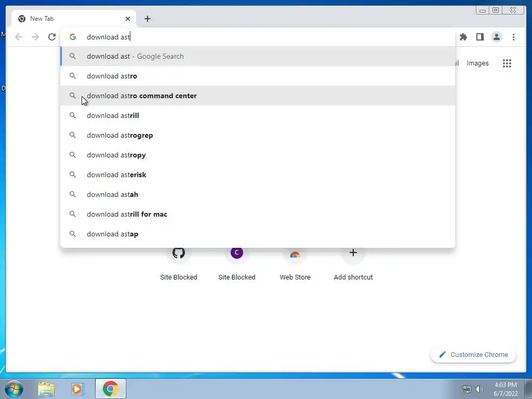Choose 'download ast - Google Search' suggestion
This screenshot has height=399, width=532.
click(x=258, y=56)
